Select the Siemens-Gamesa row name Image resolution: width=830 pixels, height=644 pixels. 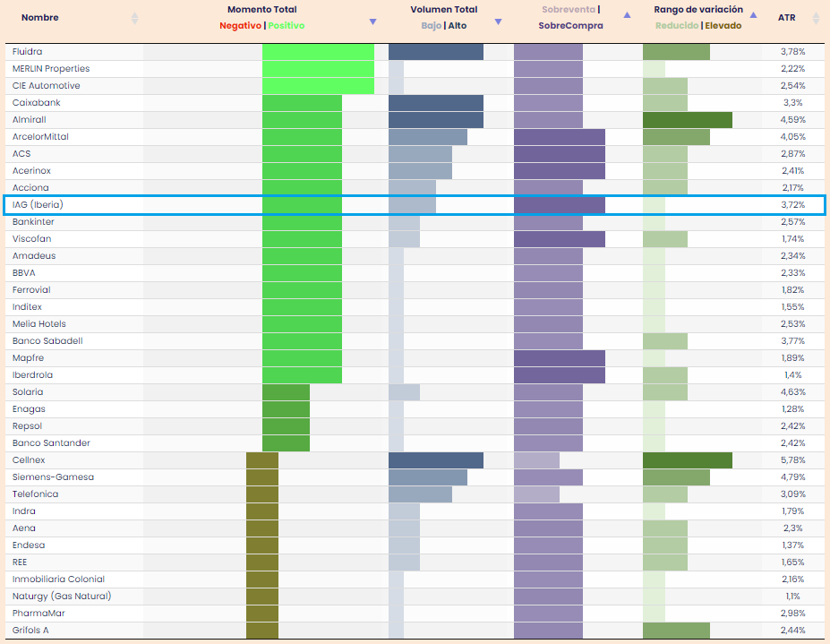[53, 477]
